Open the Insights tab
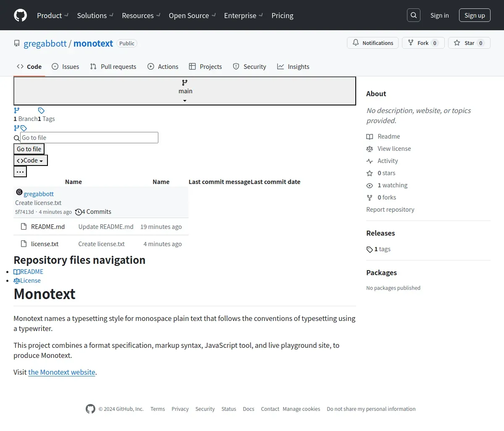Image resolution: width=504 pixels, height=431 pixels. pyautogui.click(x=293, y=66)
